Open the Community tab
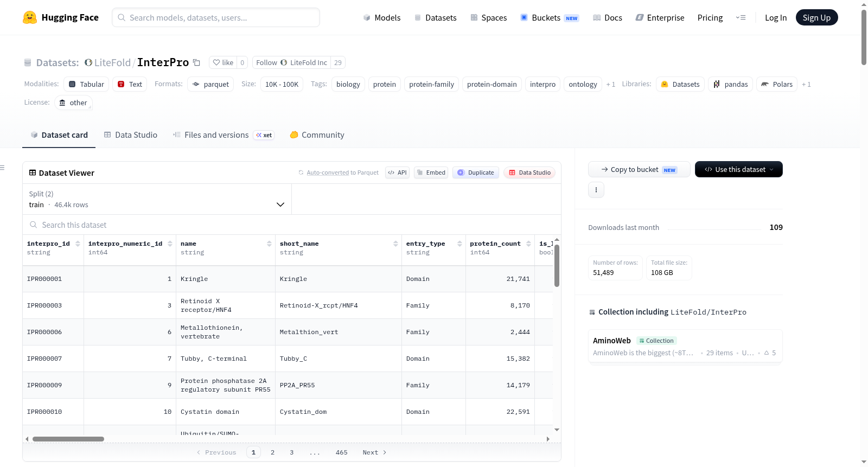868x467 pixels. (x=317, y=135)
